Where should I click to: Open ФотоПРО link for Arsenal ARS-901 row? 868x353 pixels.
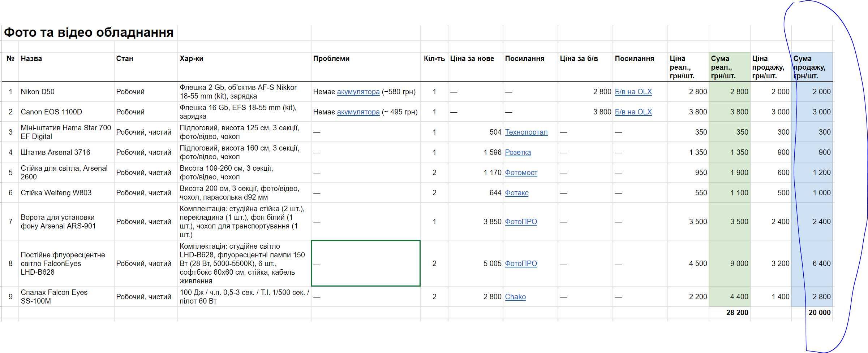tap(521, 222)
